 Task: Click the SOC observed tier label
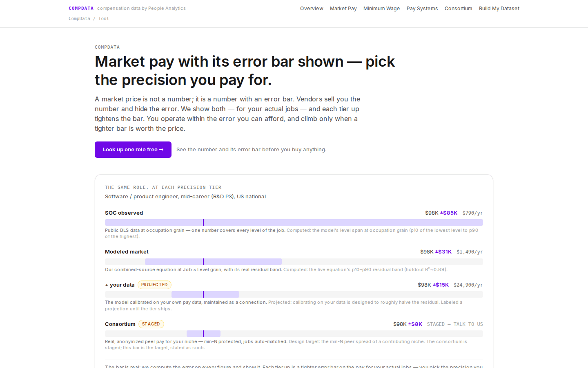coord(124,213)
